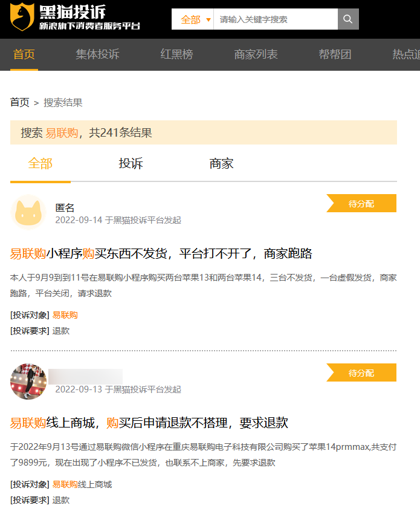This screenshot has width=420, height=517.
Task: Click '2022-09-13 于黑猫投诉平台发起' text
Action: point(118,389)
